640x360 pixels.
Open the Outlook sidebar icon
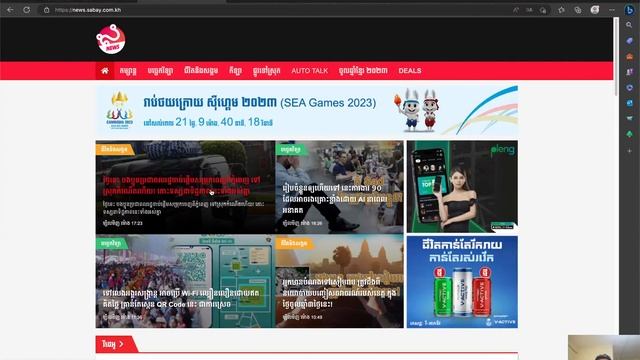[629, 103]
